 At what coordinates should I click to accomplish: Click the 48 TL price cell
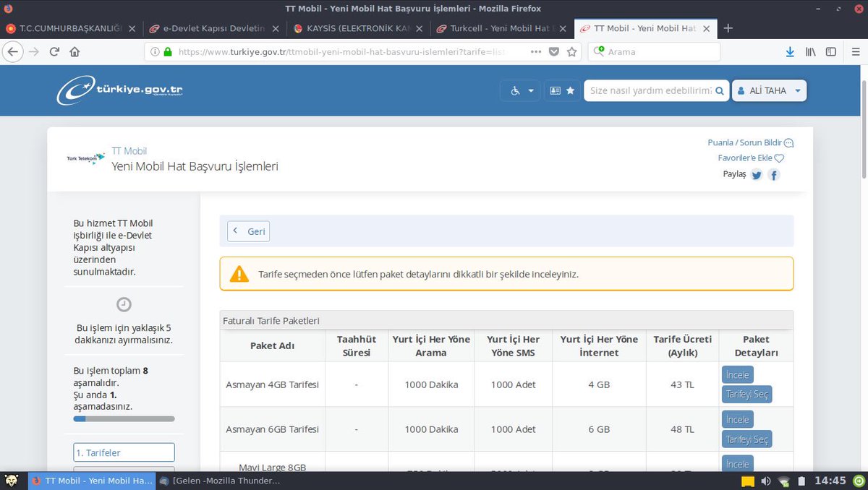point(682,429)
